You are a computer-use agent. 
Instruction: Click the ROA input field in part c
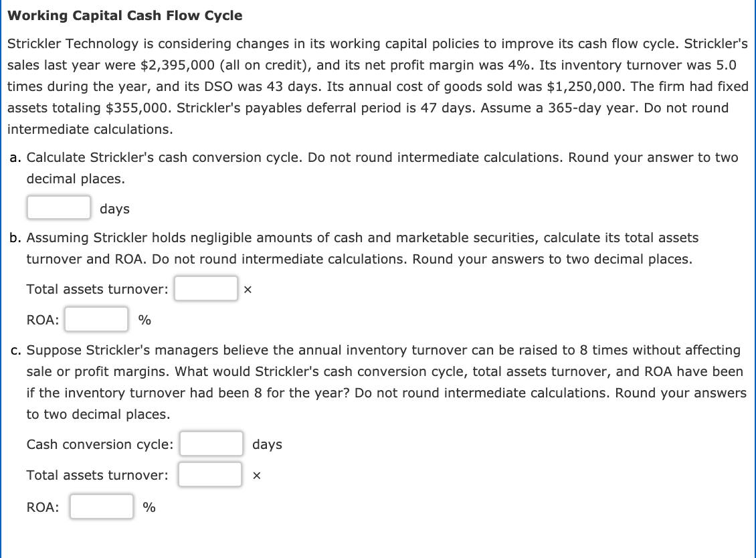tap(101, 506)
